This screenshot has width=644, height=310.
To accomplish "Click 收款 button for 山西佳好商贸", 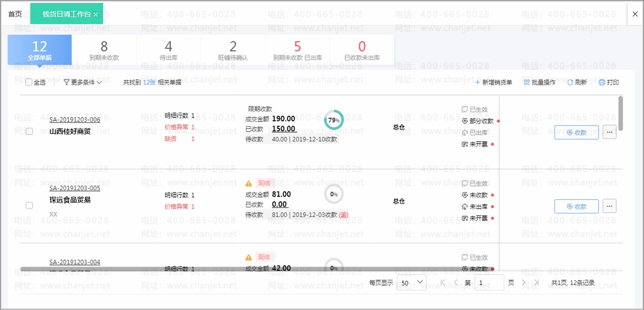I will (x=577, y=132).
